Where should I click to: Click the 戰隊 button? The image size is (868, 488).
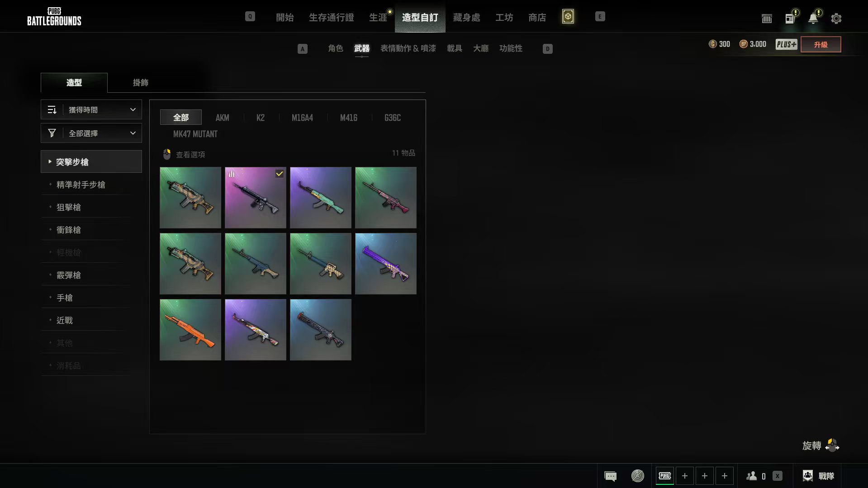[x=819, y=476]
